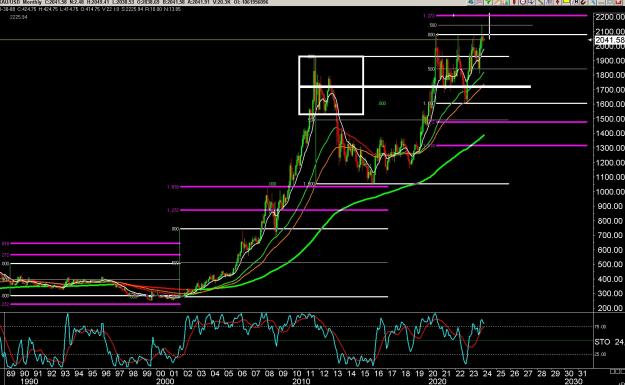Click the yellow square toolbar icon
Screen dimensions: 625x385
click(x=566, y=2)
